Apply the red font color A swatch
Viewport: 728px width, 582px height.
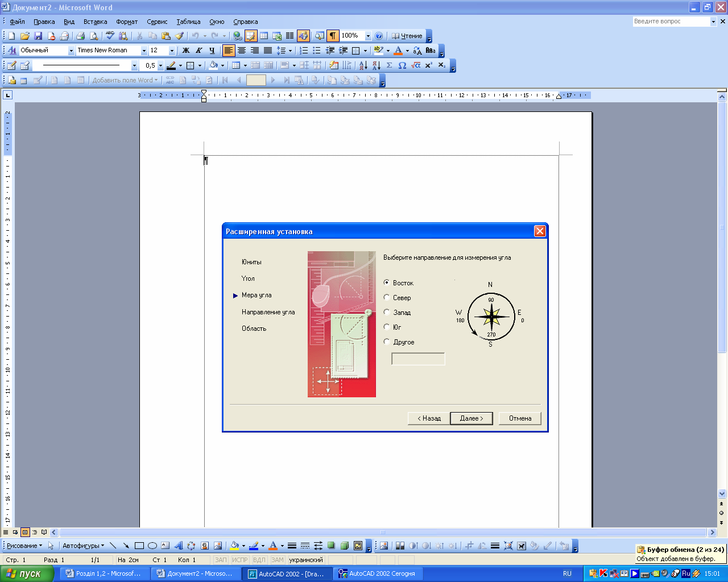tap(398, 51)
